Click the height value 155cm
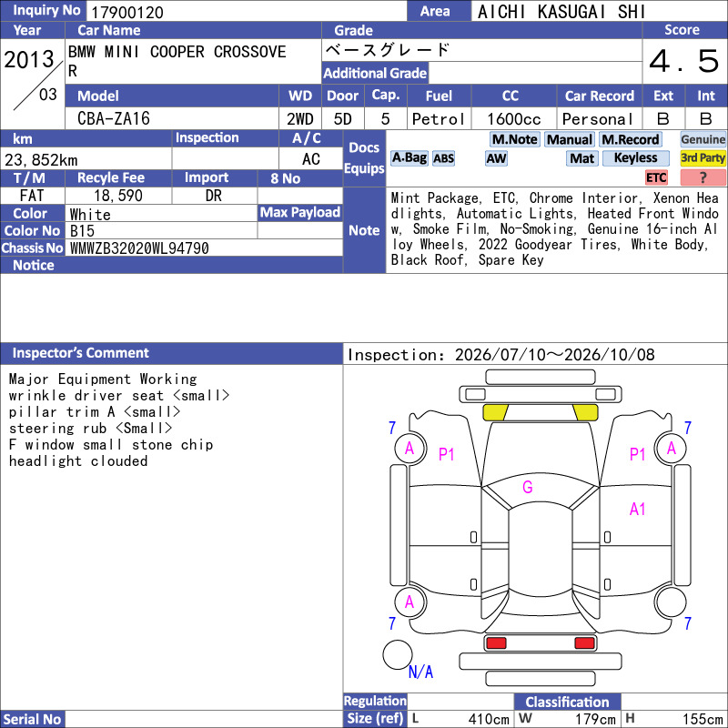The image size is (728, 728). click(x=703, y=719)
